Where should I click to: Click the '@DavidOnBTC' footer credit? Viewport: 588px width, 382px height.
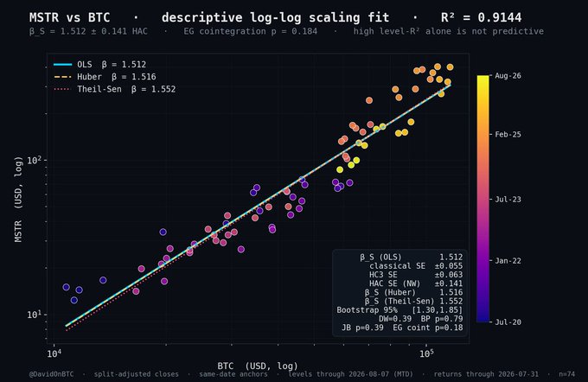[x=51, y=374]
